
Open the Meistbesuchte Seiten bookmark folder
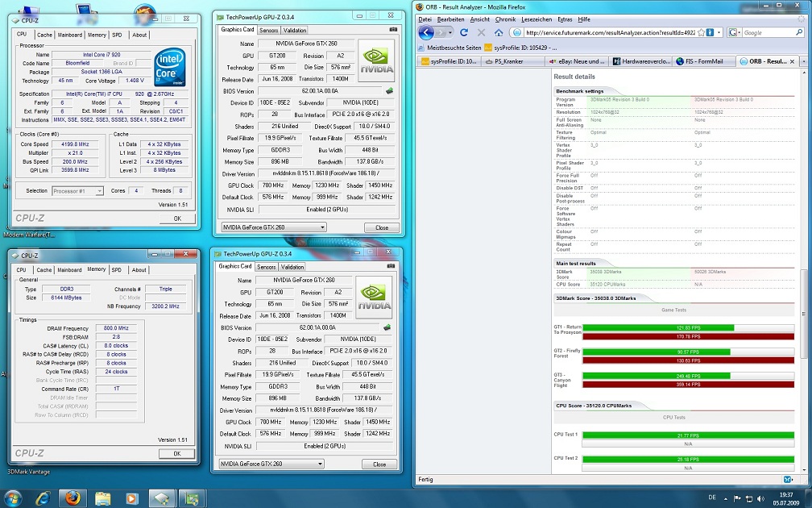click(449, 47)
